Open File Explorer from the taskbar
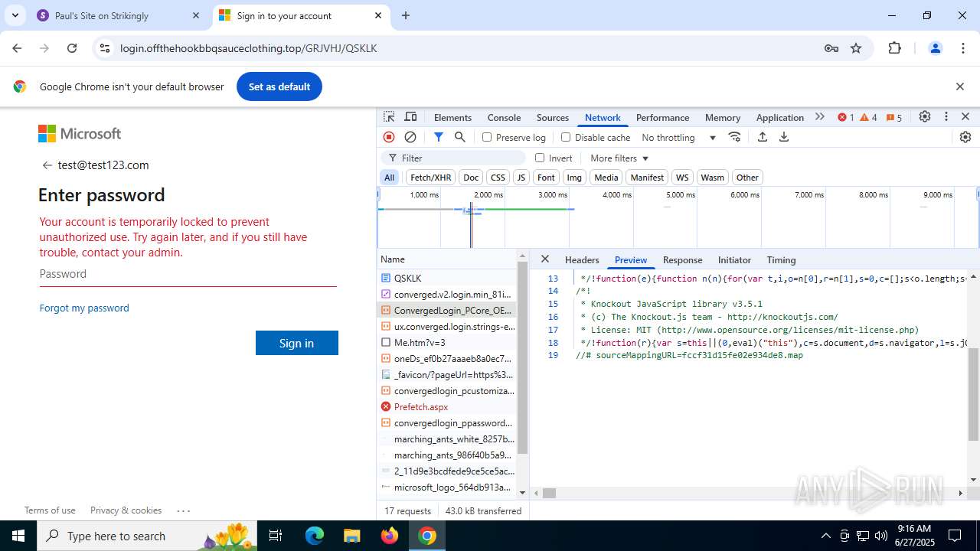This screenshot has width=980, height=551. [x=351, y=536]
